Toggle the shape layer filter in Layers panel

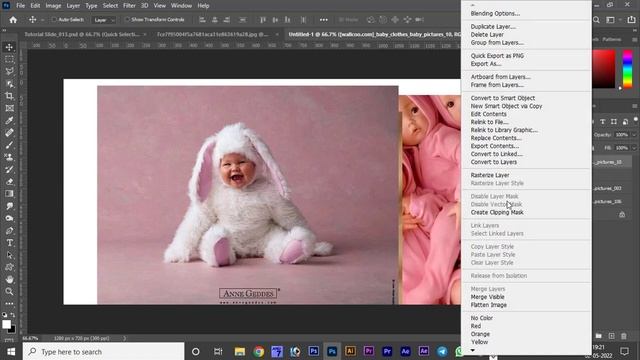click(614, 122)
